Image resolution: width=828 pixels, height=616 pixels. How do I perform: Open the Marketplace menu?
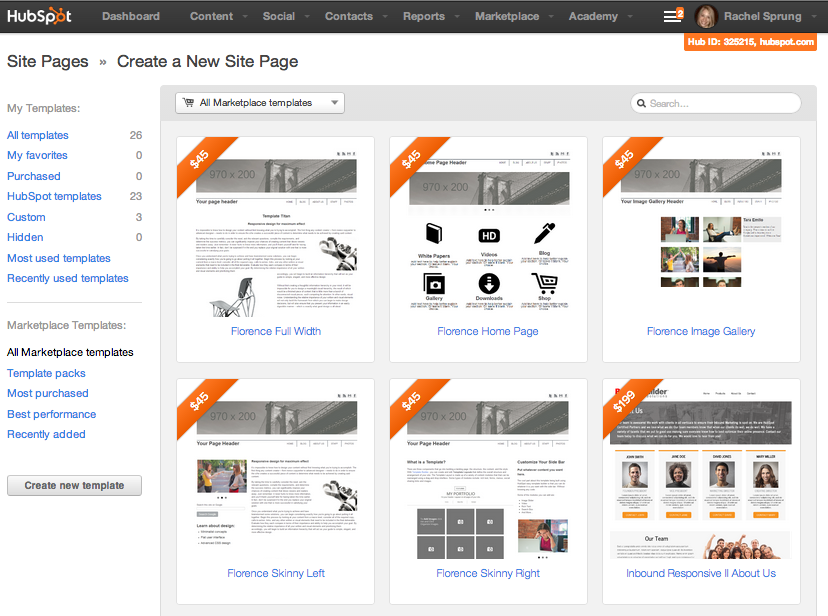tap(507, 16)
